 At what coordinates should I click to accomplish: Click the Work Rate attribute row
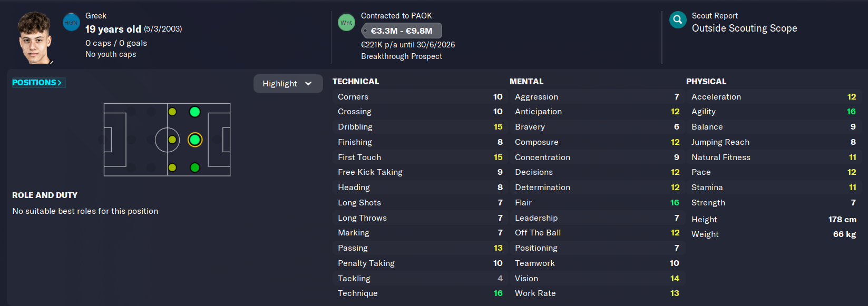point(597,293)
